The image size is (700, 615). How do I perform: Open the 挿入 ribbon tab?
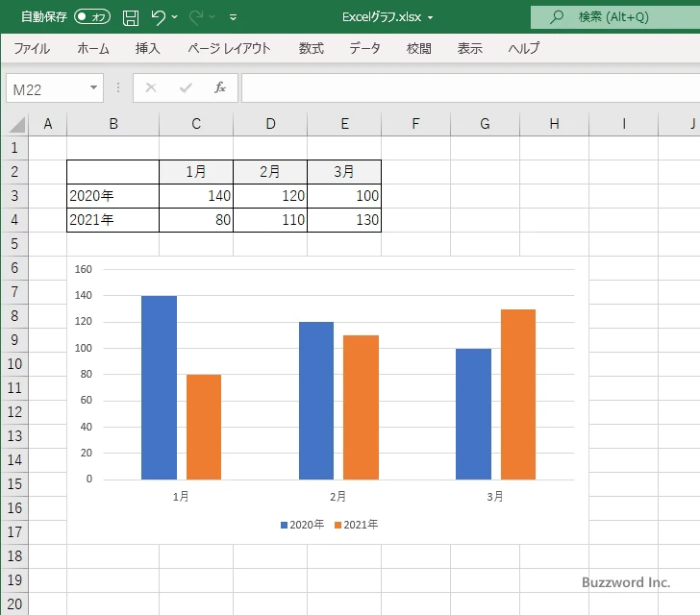pos(147,48)
